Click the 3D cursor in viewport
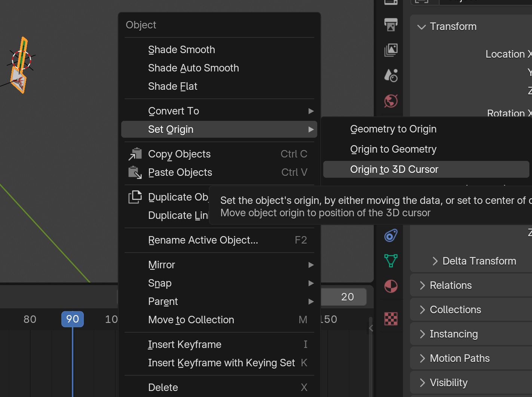Screen dimensions: 532x397 [21, 60]
